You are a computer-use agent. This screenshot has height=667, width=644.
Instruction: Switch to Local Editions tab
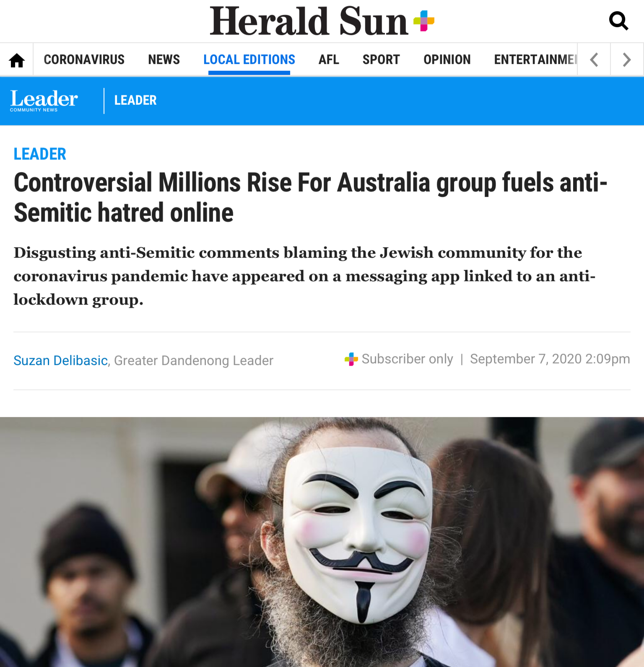(249, 60)
